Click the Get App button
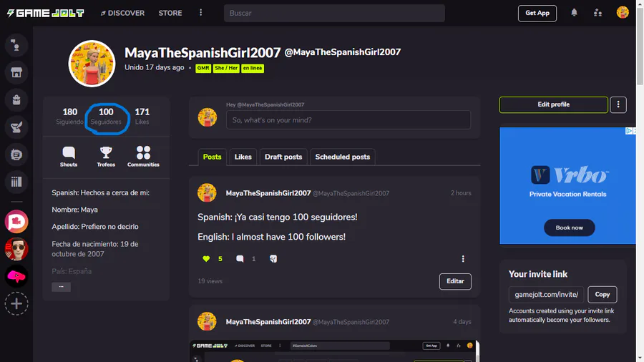The image size is (644, 362). [537, 13]
